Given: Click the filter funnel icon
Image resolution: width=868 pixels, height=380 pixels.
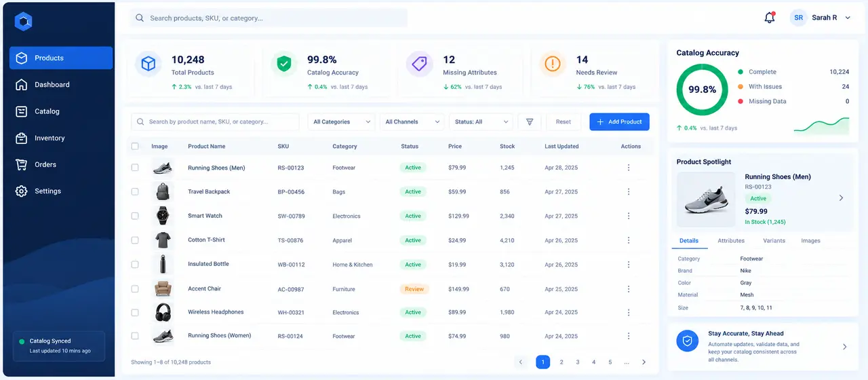Looking at the screenshot, I should click(530, 121).
